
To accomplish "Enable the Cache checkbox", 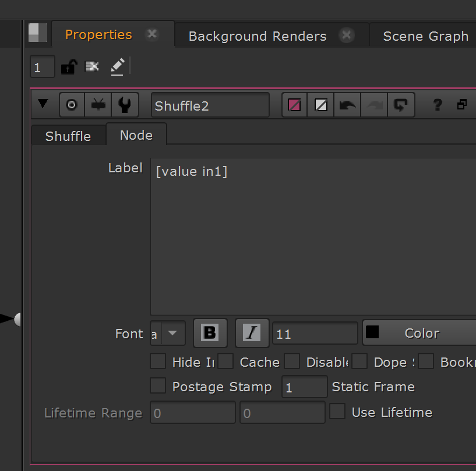I will coord(225,361).
